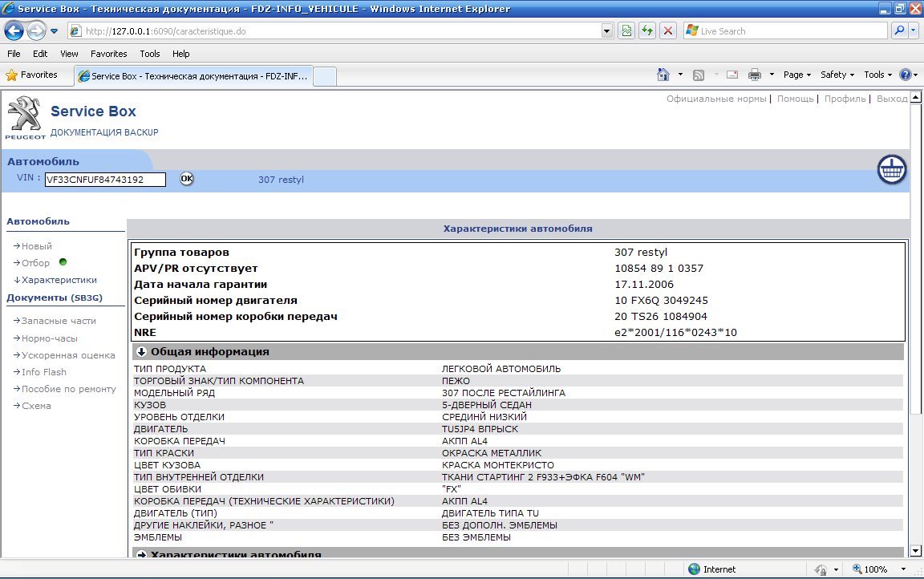Open Запасные части sidebar link
The image size is (924, 579).
(59, 321)
